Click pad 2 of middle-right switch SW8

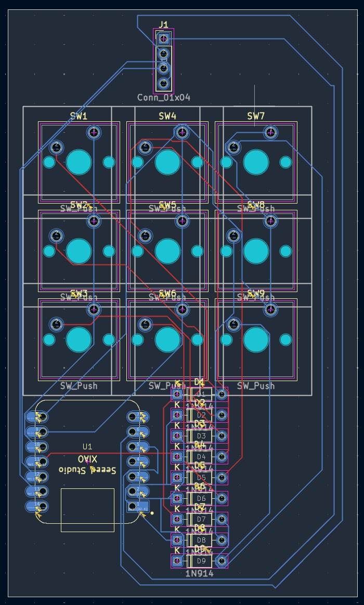click(233, 236)
